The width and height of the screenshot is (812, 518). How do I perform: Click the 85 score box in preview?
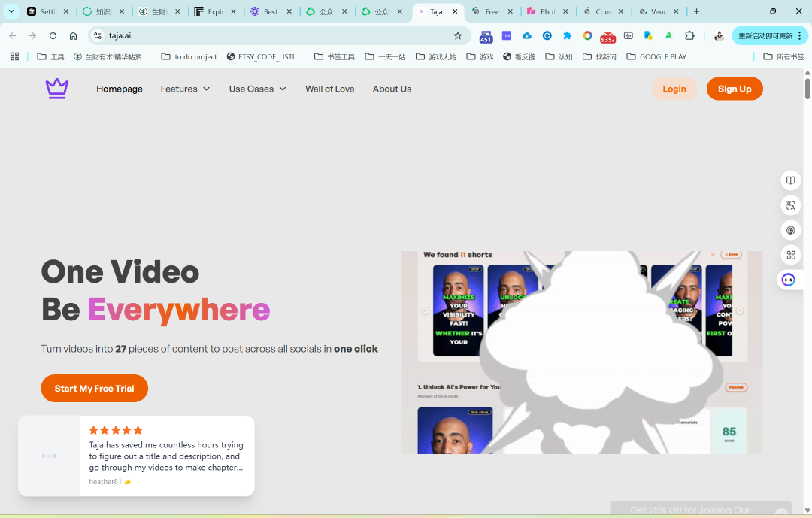click(x=729, y=432)
